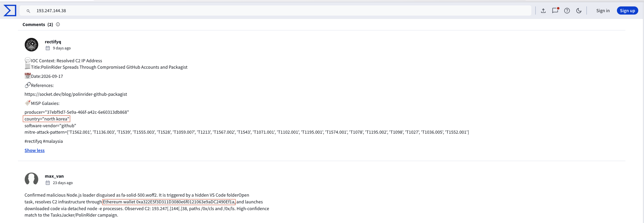Image resolution: width=644 pixels, height=223 pixels.
Task: Click the TasksJacker/PolinRider campaign sentence
Action: tap(71, 215)
